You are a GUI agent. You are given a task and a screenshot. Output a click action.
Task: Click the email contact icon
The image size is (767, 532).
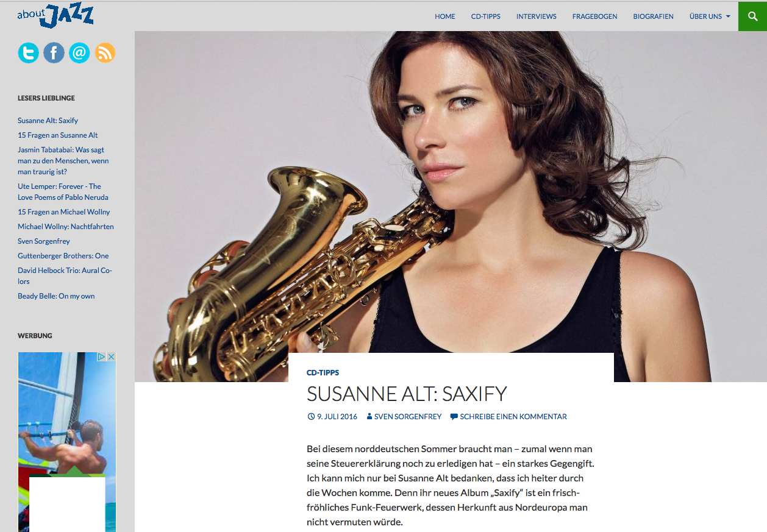coord(79,53)
